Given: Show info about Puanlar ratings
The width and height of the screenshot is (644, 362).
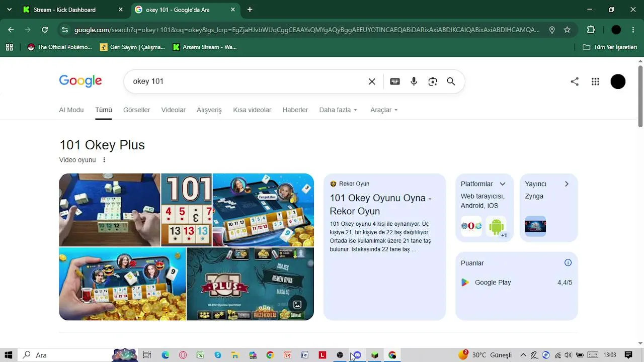Looking at the screenshot, I should pyautogui.click(x=568, y=262).
